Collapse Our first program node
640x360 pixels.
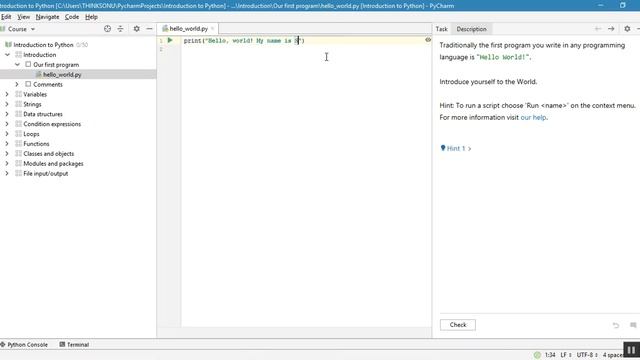pos(17,64)
